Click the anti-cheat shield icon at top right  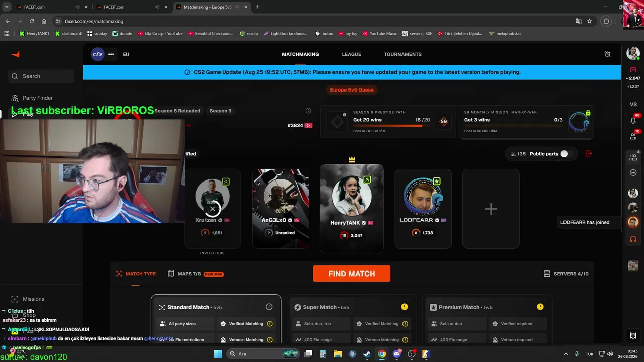(607, 54)
